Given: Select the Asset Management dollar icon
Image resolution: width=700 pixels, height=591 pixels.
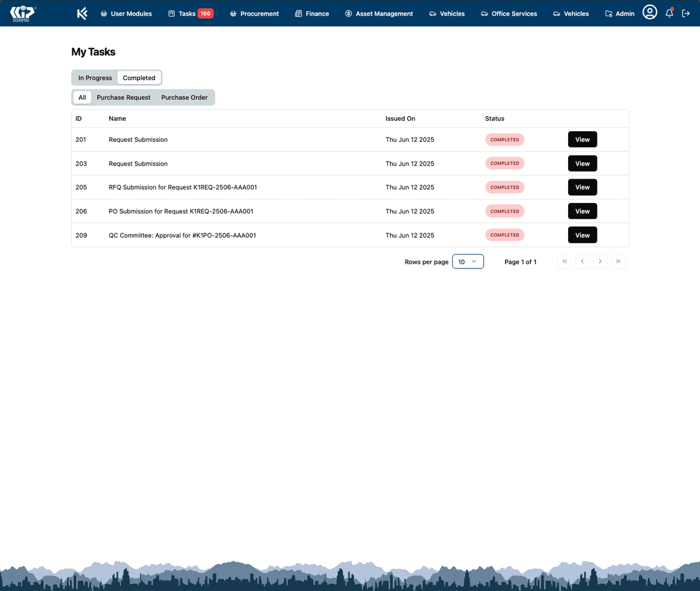Looking at the screenshot, I should click(348, 13).
